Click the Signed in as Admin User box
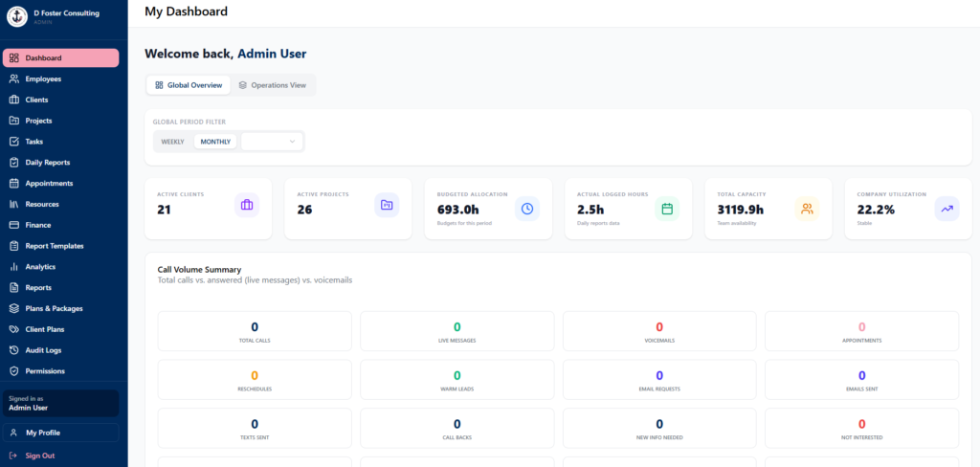 (60, 403)
